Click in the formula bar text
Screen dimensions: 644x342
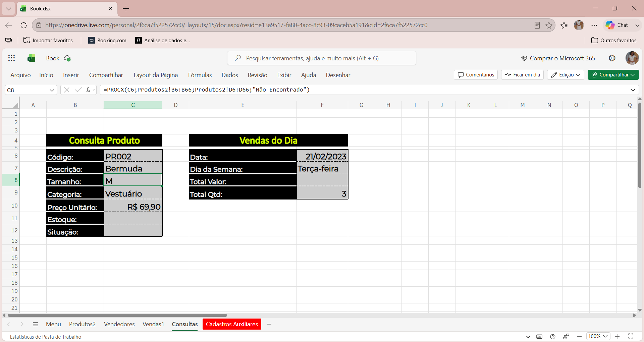207,90
